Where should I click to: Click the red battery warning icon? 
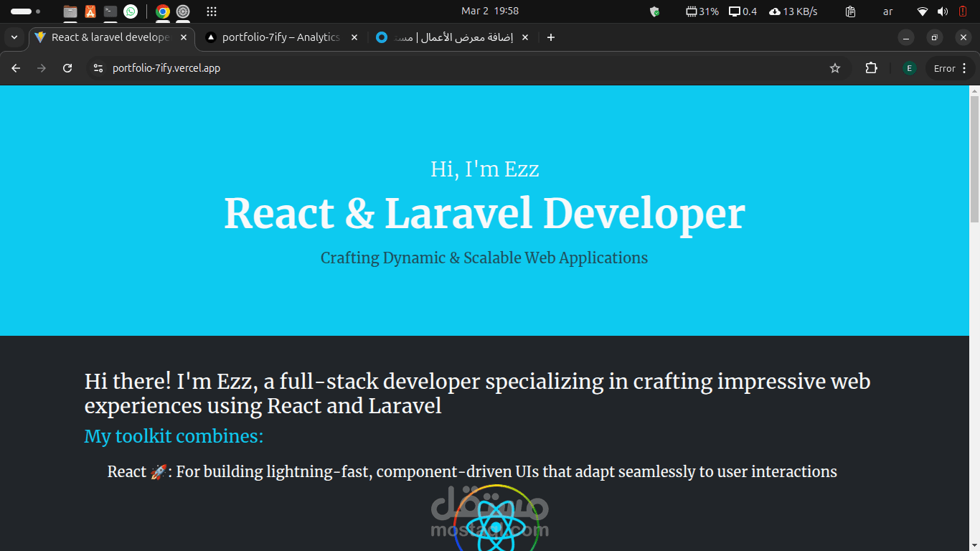[x=963, y=11]
